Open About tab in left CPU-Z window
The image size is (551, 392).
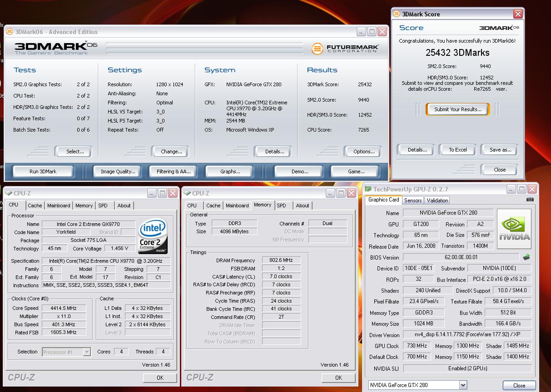(x=124, y=206)
